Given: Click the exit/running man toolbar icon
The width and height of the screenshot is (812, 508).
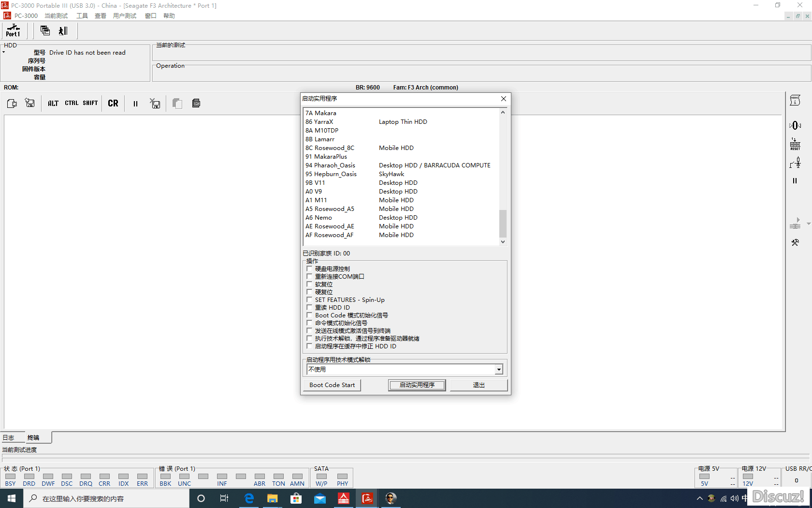Looking at the screenshot, I should coord(63,30).
